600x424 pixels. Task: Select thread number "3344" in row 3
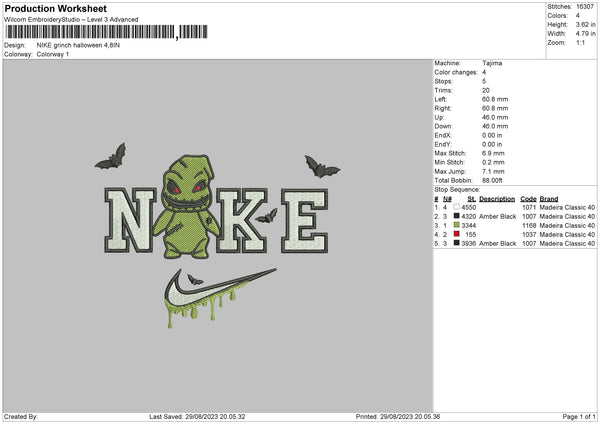pyautogui.click(x=469, y=225)
